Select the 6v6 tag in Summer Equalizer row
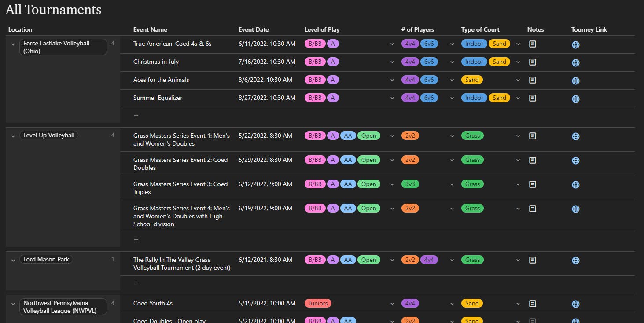This screenshot has height=323, width=644. (429, 98)
